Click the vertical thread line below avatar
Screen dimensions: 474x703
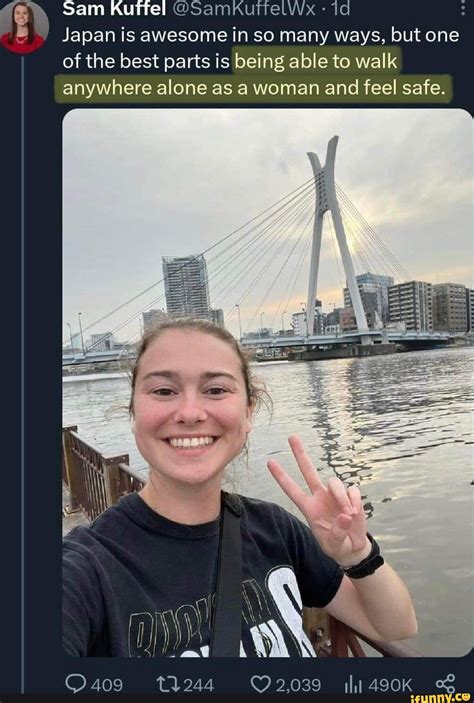[x=23, y=373]
